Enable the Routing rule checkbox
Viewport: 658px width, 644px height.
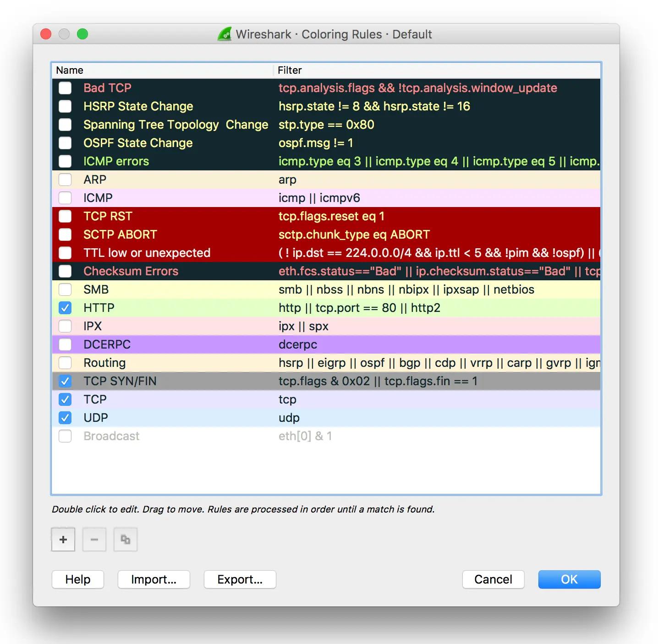tap(65, 363)
